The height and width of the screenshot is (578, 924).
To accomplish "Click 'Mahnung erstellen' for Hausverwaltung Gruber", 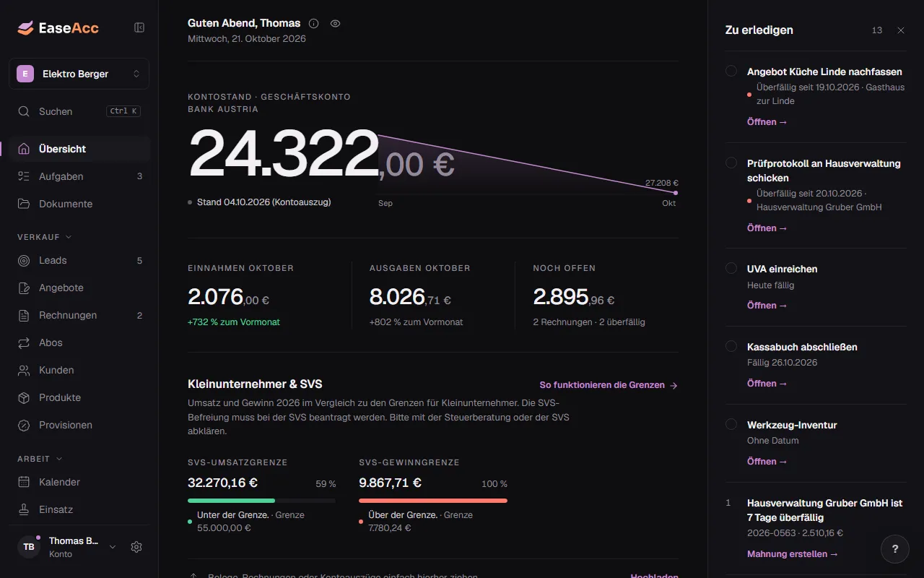I will click(x=793, y=554).
